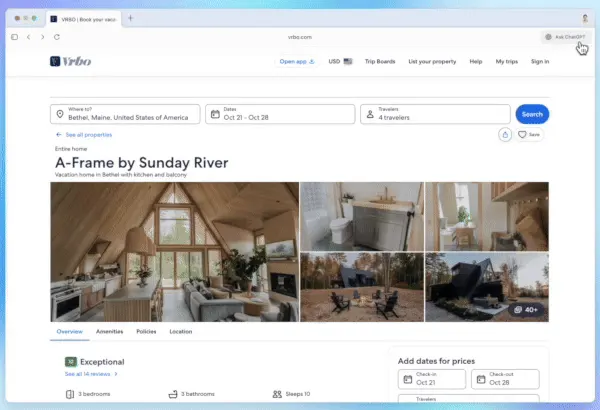This screenshot has width=600, height=410.
Task: Click the green rating score badge
Action: 71,362
